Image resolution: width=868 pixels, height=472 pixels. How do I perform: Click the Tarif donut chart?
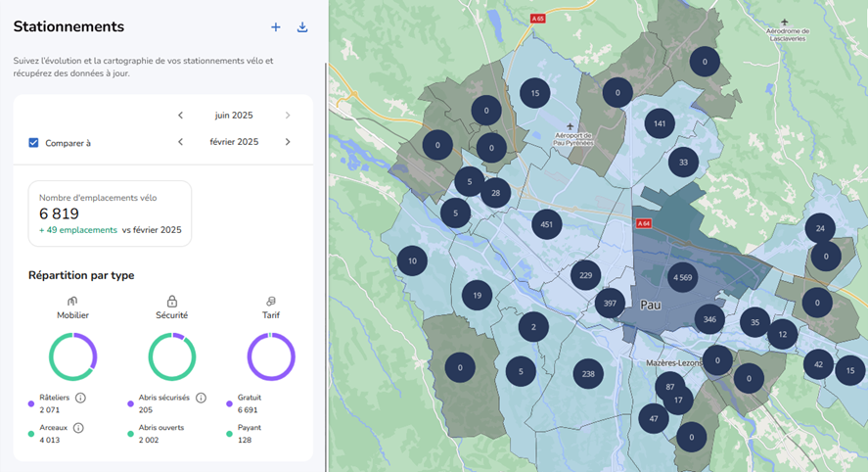click(271, 356)
